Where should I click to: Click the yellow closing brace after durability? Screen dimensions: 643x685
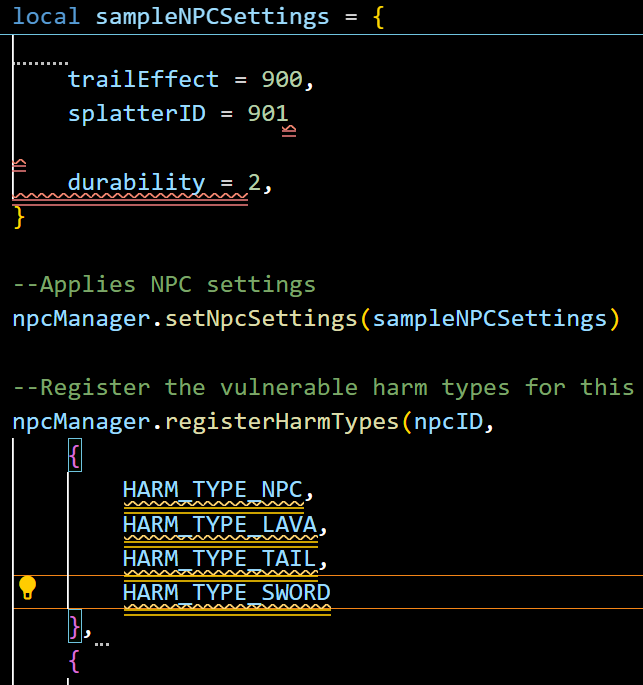19,217
